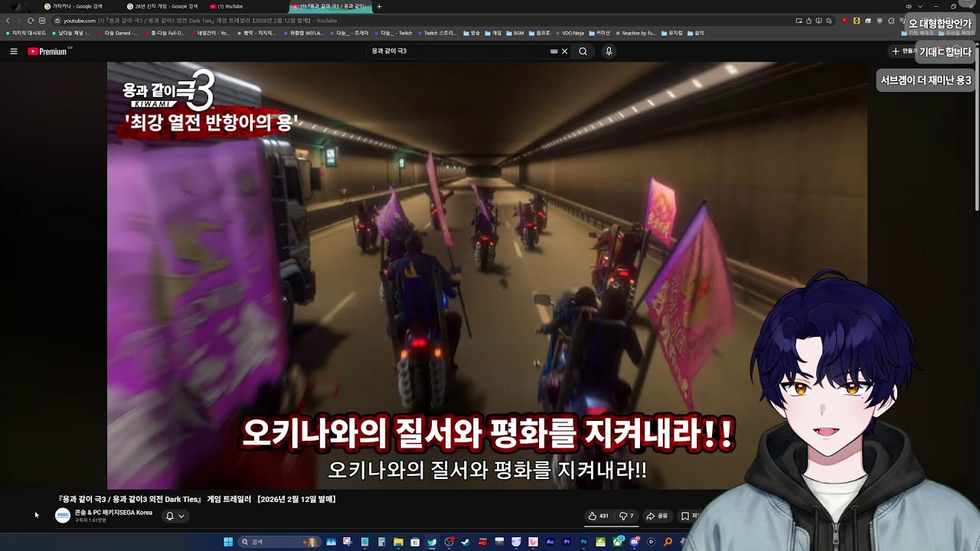Expand the 'BGM' bookmark folder
The image size is (980, 551).
point(514,33)
